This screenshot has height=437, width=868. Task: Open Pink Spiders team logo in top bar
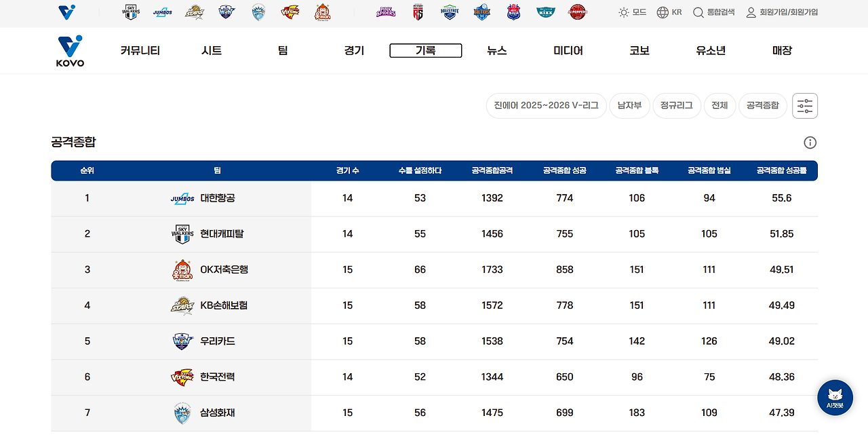pos(386,12)
